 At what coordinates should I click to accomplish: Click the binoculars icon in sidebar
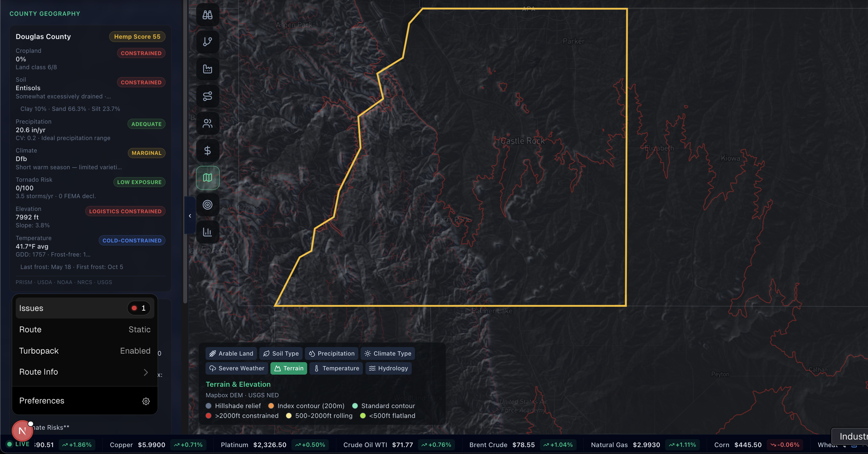click(207, 15)
